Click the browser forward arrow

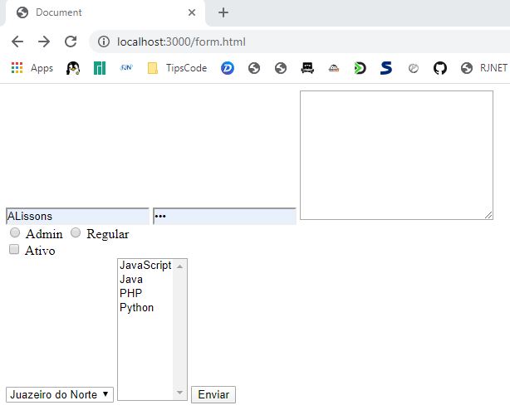point(44,42)
